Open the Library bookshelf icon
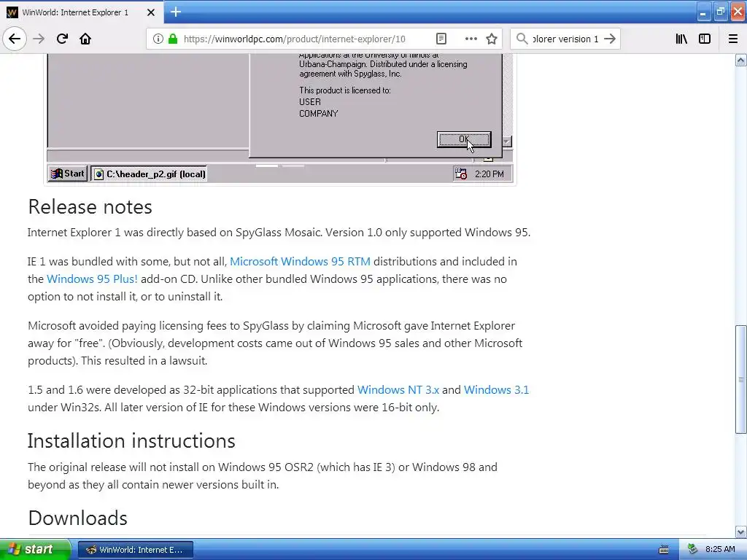 (x=681, y=39)
